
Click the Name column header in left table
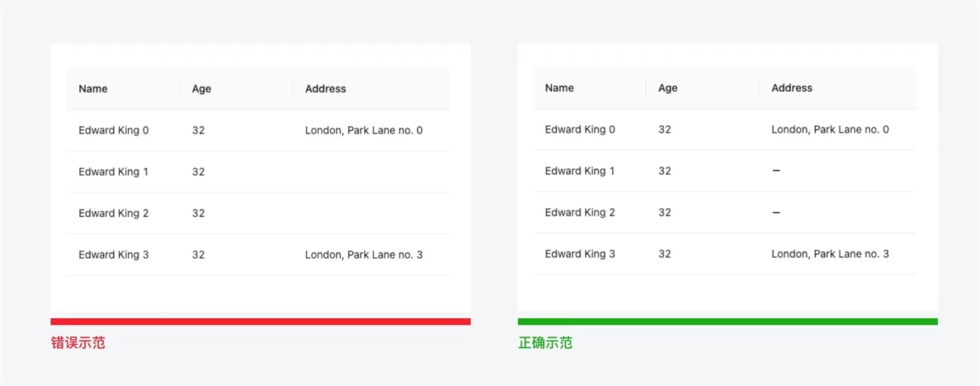point(93,89)
